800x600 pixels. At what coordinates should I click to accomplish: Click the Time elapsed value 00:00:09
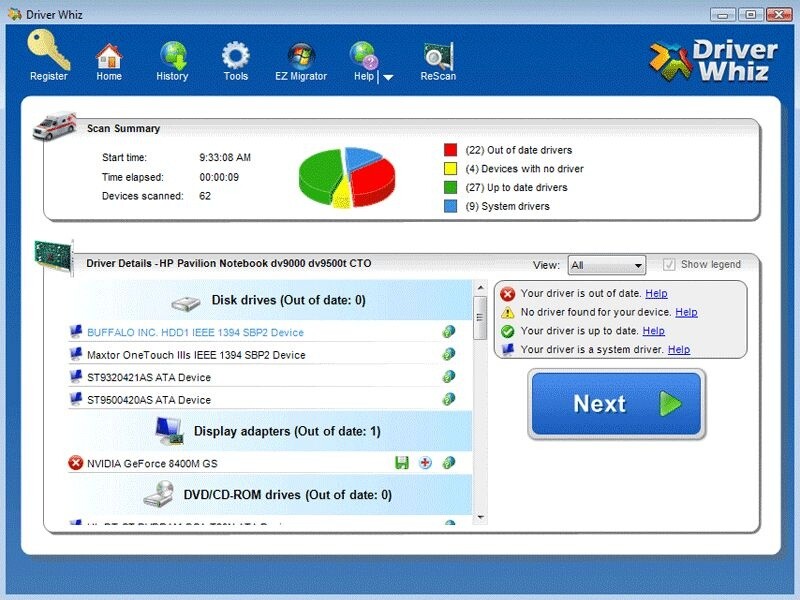click(219, 177)
